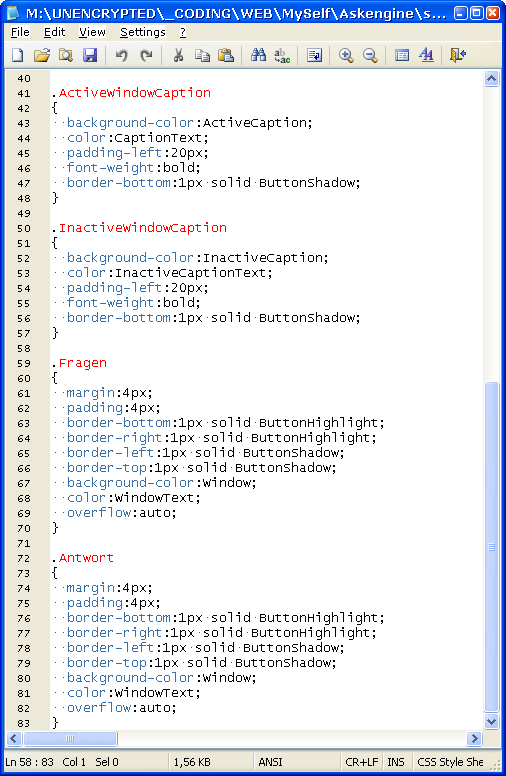Open the scheme selection toolbar icon

402,55
